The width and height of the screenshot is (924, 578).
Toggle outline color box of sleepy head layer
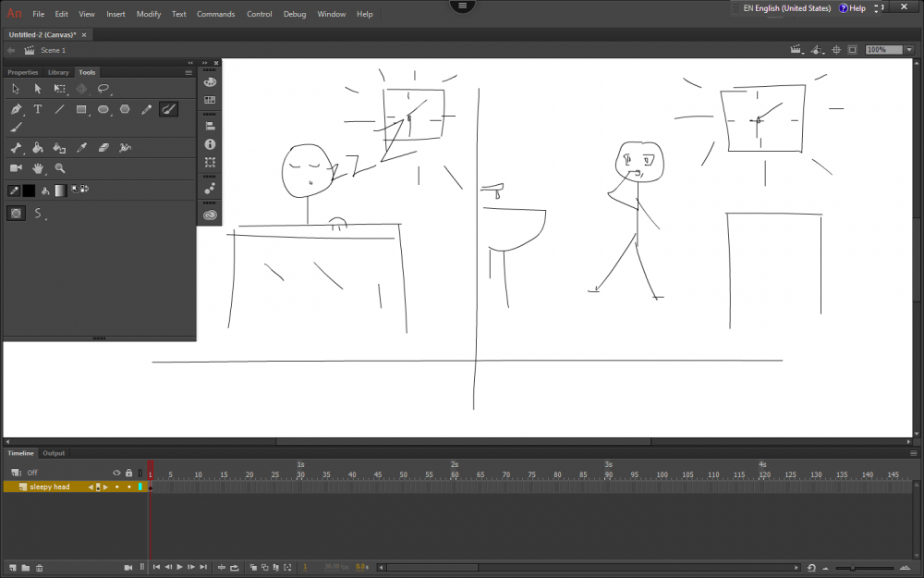tap(140, 487)
